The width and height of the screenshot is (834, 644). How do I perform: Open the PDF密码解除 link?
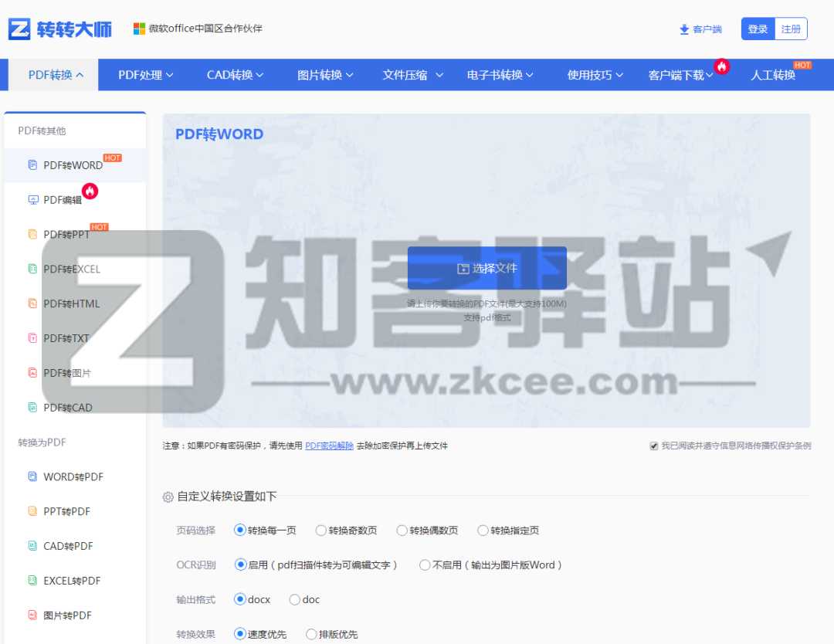pyautogui.click(x=329, y=446)
